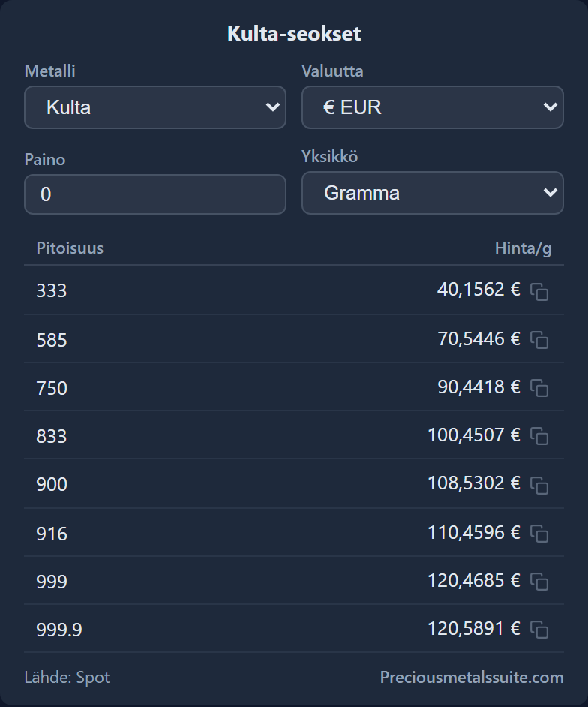Open the Valuutta dropdown showing EUR
This screenshot has width=588, height=707.
pos(433,107)
